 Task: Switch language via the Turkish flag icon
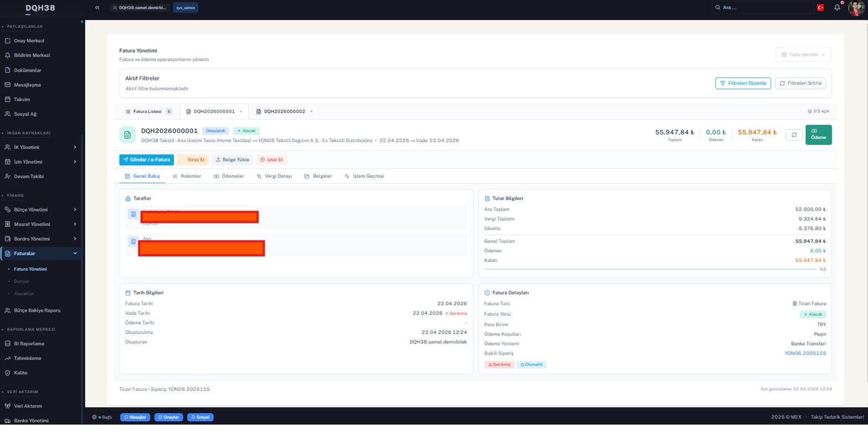click(820, 8)
